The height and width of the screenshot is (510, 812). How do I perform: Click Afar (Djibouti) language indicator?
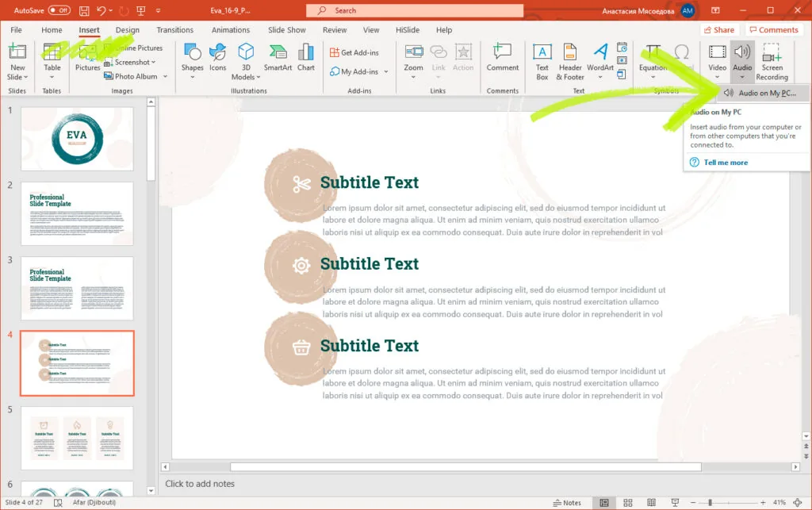(x=94, y=503)
